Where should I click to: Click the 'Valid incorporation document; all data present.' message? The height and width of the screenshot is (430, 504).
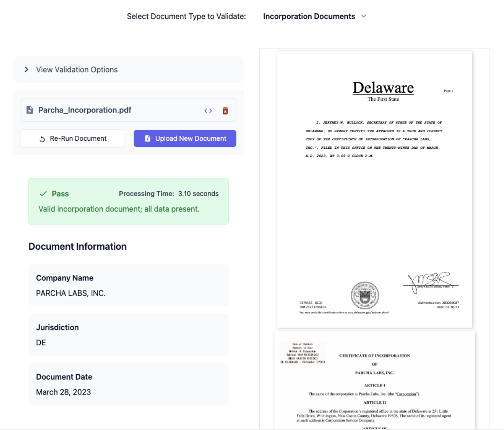[x=119, y=209]
